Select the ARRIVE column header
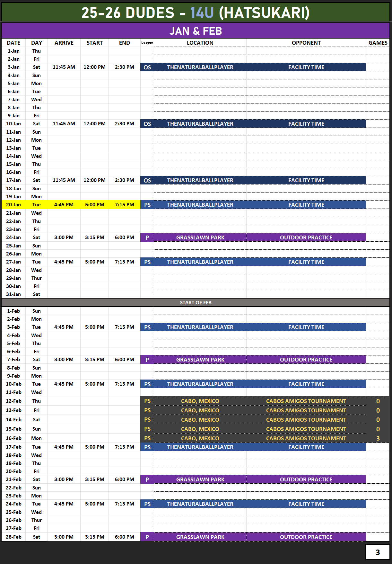 [64, 43]
